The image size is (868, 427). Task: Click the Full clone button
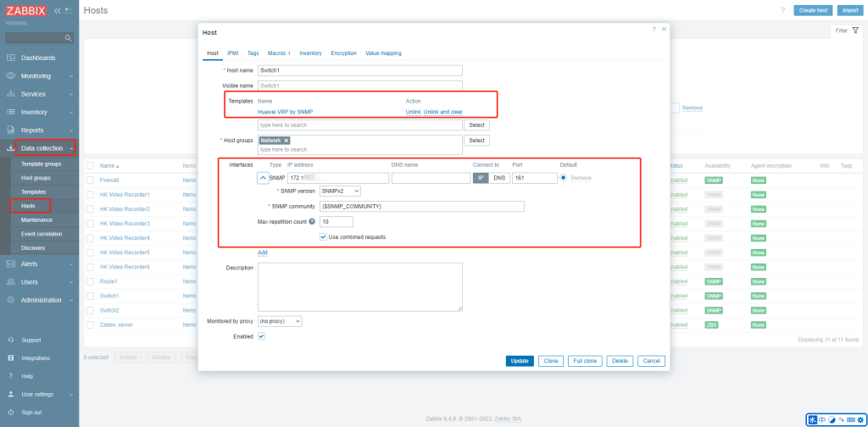[x=585, y=361]
